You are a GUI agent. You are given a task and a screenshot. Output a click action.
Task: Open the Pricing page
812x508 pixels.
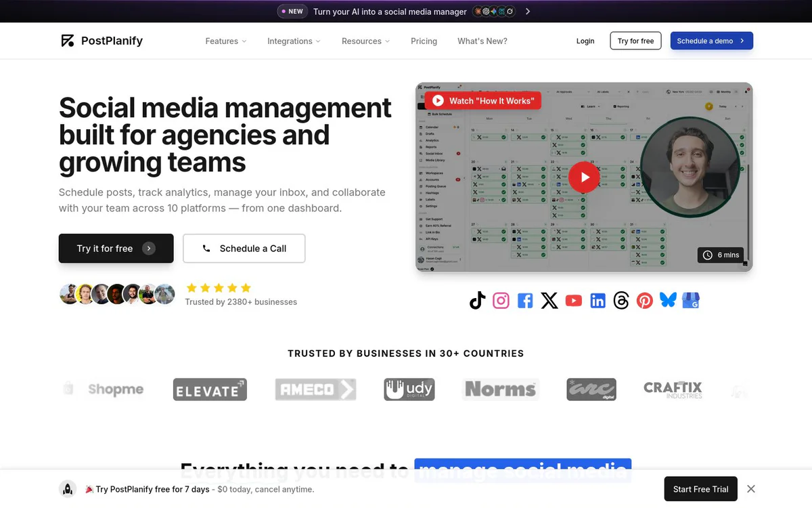point(424,41)
